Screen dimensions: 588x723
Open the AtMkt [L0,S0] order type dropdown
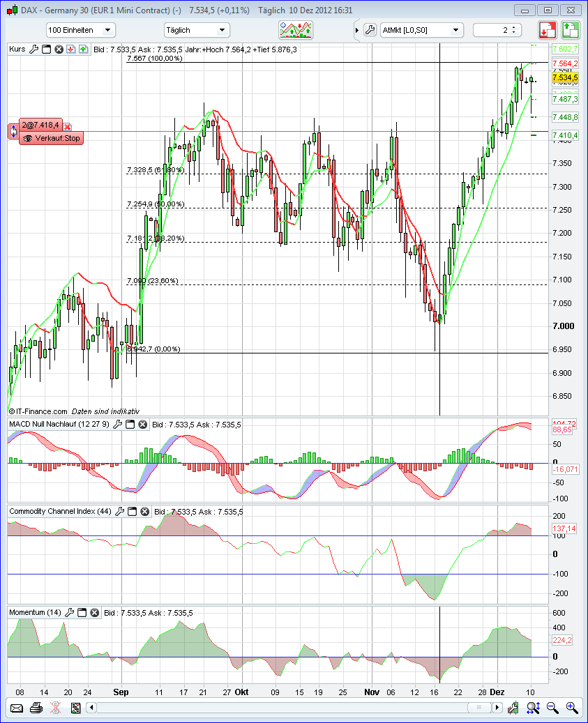point(421,30)
